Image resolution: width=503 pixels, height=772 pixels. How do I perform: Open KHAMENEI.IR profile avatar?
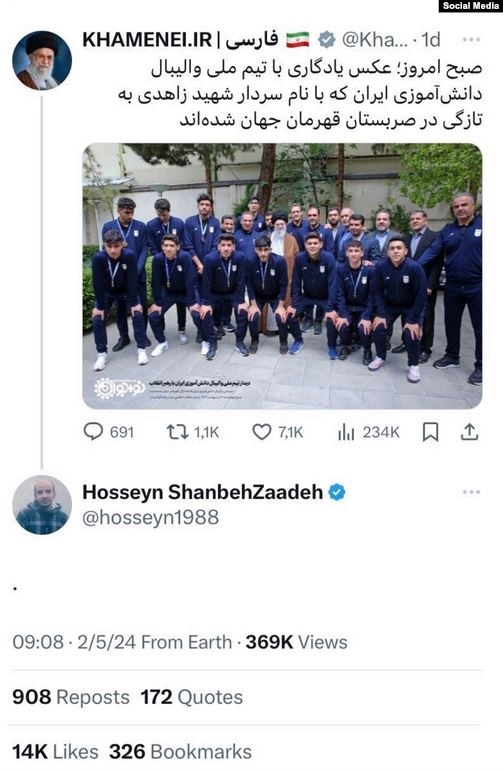coord(42,61)
